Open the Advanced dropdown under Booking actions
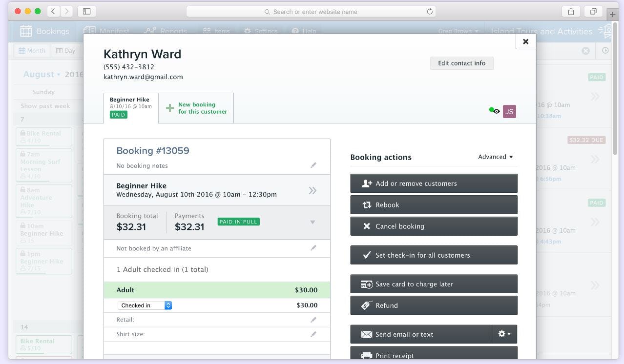This screenshot has height=364, width=624. [x=495, y=157]
